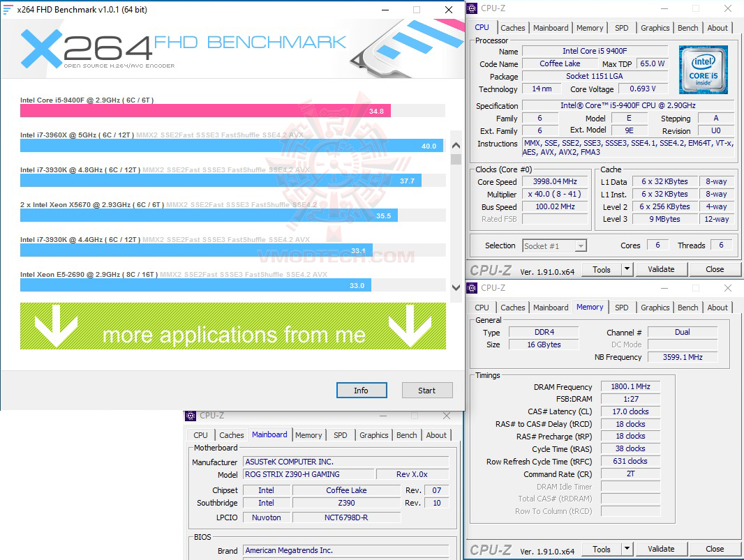744x560 pixels.
Task: Click the Name field Intel Core i5 9400F
Action: coord(595,51)
